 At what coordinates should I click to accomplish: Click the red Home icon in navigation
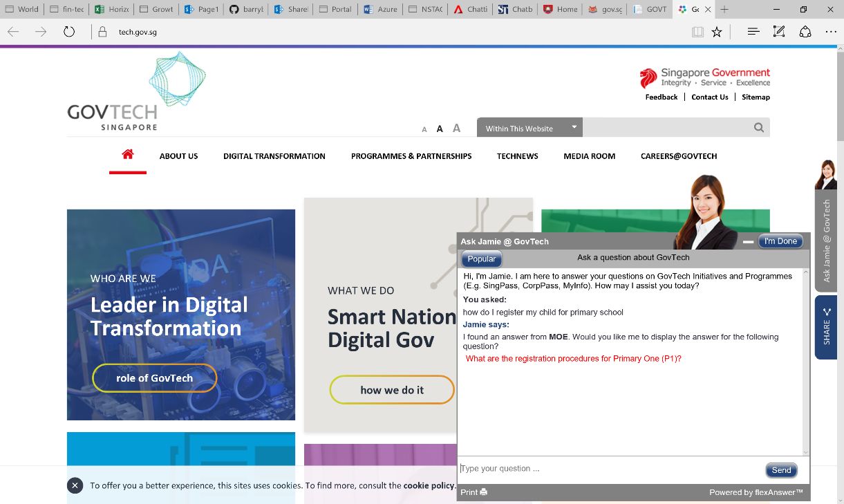127,155
